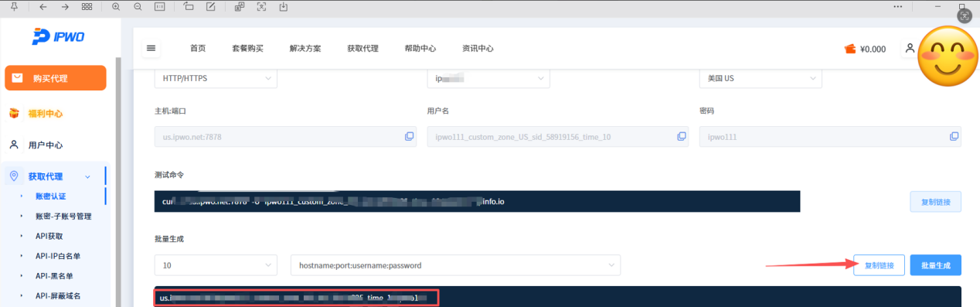
Task: Open the hostname:port:username:password format dropdown
Action: [x=455, y=265]
